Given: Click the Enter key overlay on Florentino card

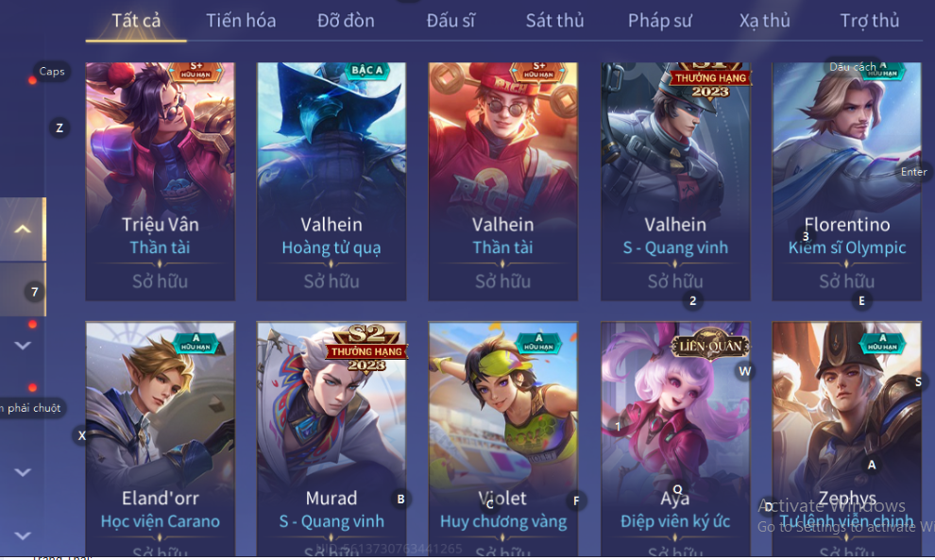Looking at the screenshot, I should [913, 172].
